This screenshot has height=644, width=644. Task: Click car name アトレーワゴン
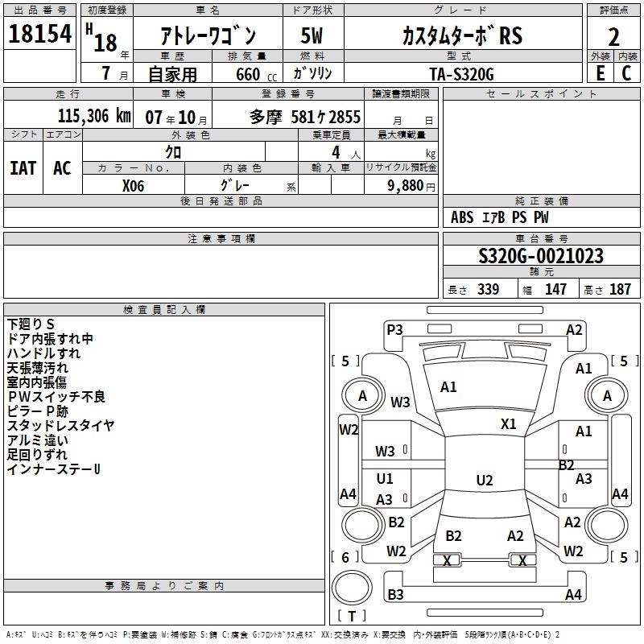(208, 35)
